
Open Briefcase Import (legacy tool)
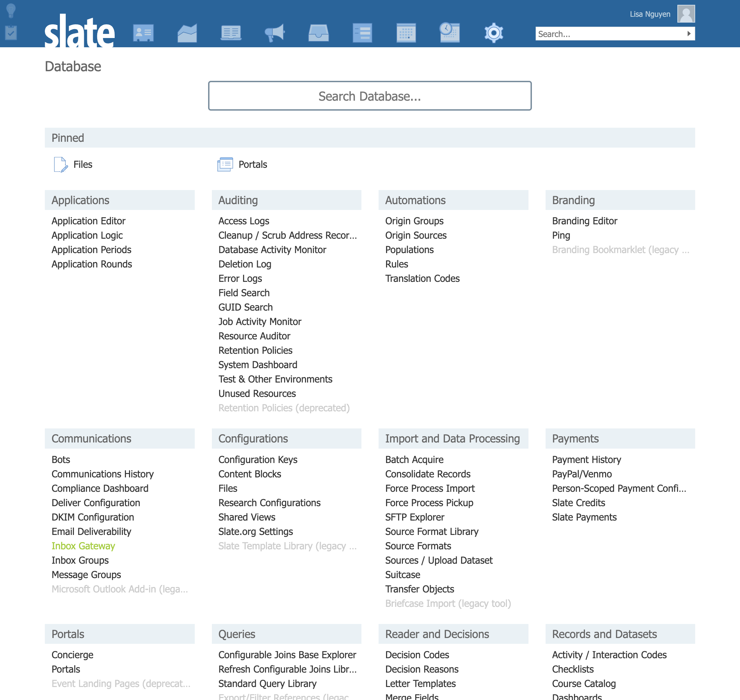point(448,603)
